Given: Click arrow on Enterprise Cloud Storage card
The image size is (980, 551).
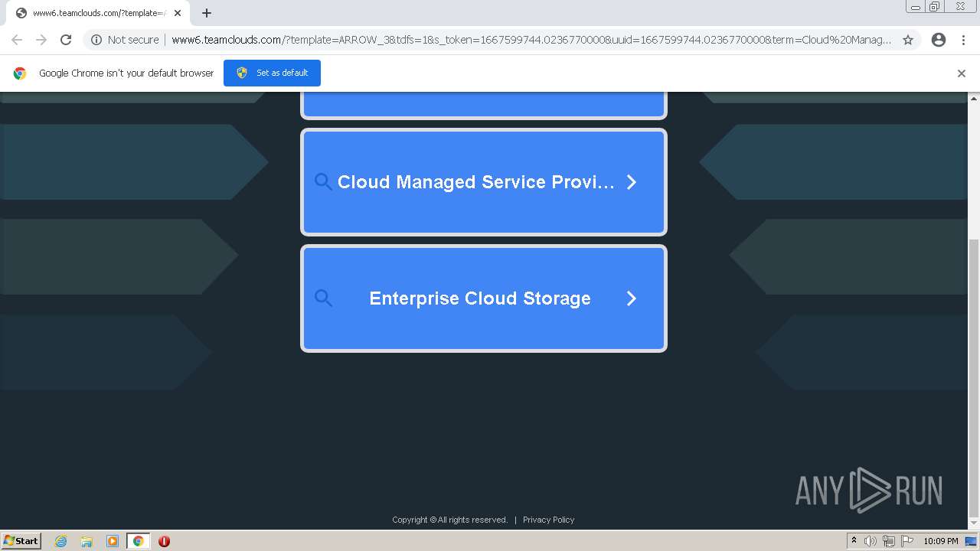Looking at the screenshot, I should tap(632, 298).
